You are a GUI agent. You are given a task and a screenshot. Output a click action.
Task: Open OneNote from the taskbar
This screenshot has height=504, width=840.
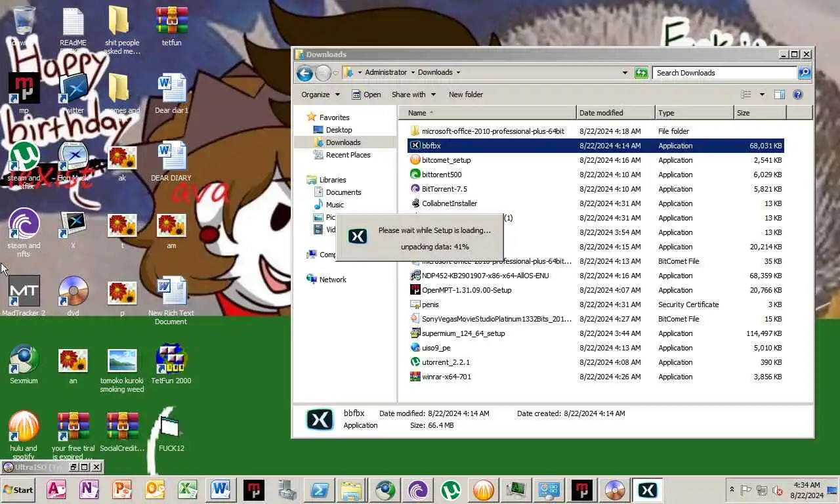89,490
